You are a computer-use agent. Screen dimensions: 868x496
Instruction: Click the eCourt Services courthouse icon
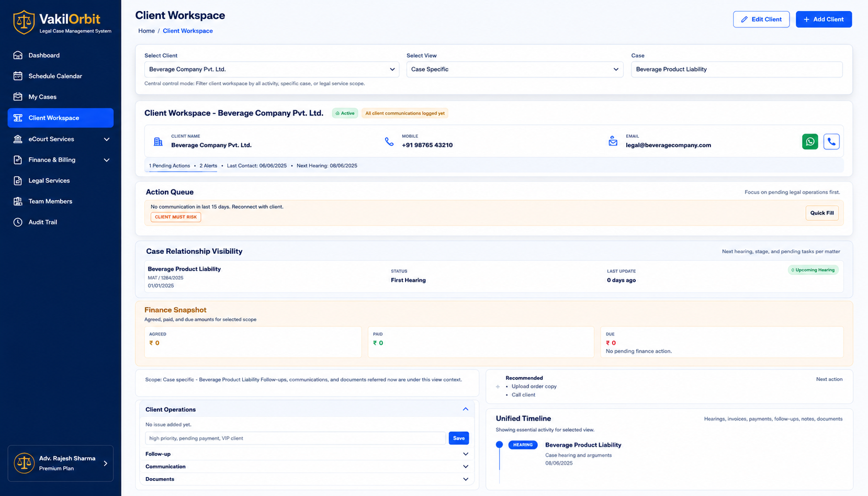pyautogui.click(x=18, y=139)
